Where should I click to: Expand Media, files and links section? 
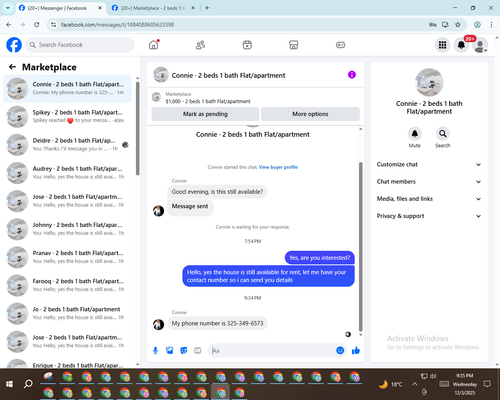[x=429, y=199]
